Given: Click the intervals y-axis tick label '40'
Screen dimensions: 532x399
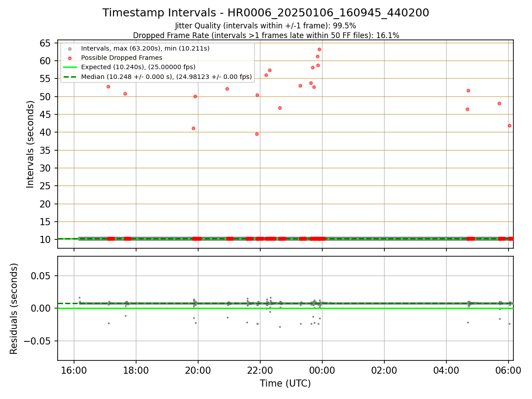Looking at the screenshot, I should [46, 133].
